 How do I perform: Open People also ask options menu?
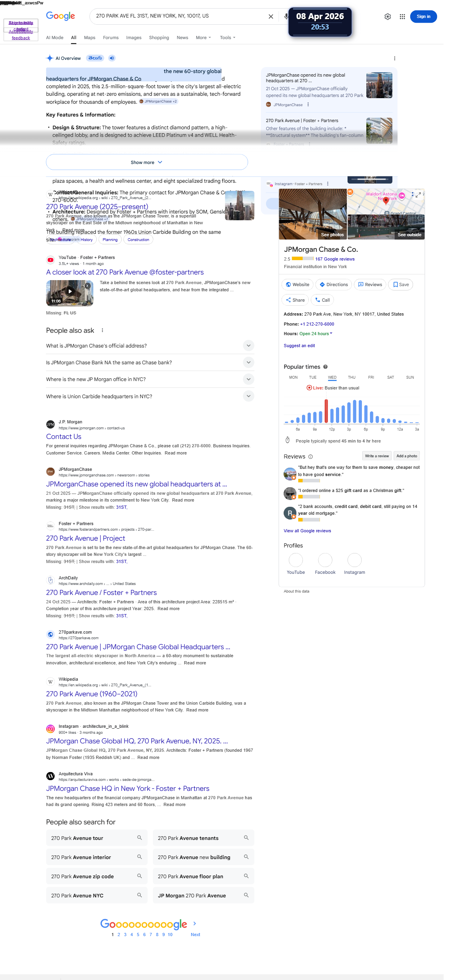coord(102,330)
